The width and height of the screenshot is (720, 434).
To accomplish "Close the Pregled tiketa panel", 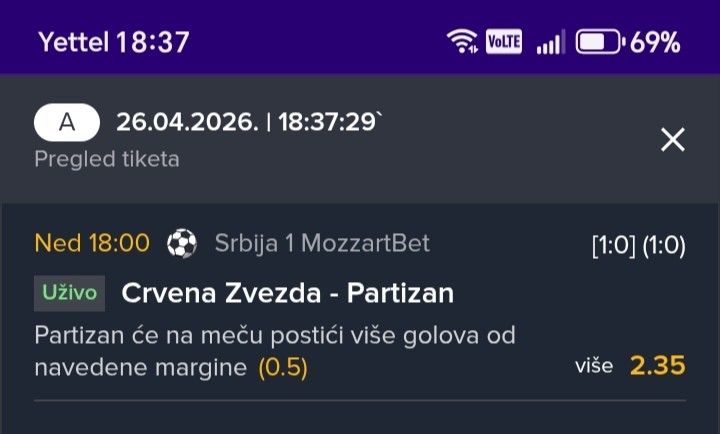I will (673, 140).
